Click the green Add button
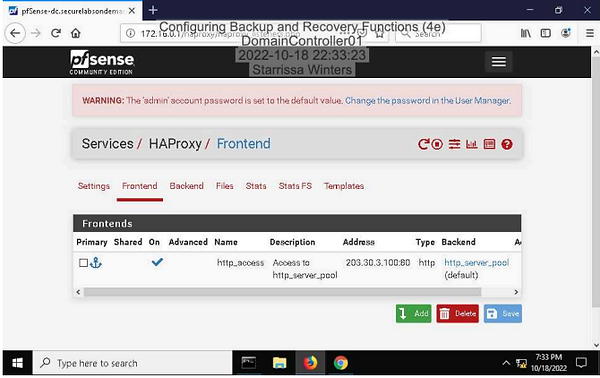 coord(413,314)
